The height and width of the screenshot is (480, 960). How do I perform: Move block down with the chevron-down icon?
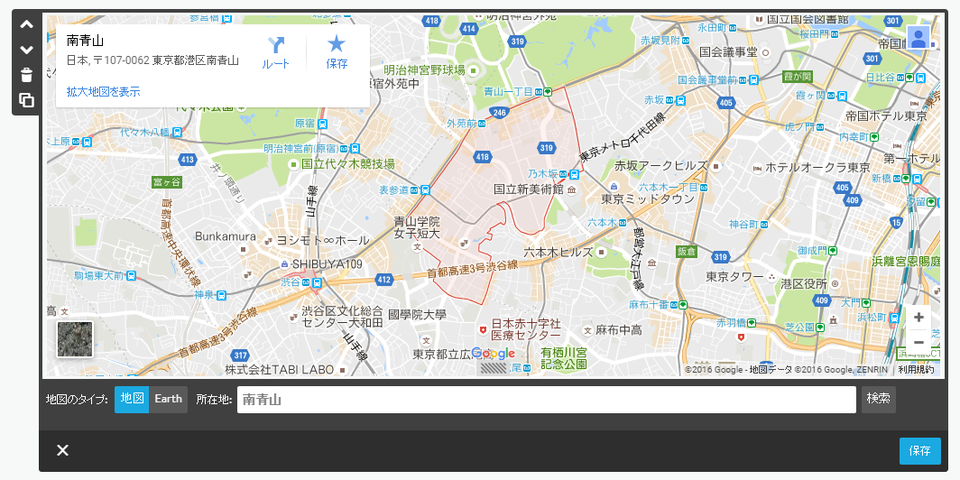26,50
